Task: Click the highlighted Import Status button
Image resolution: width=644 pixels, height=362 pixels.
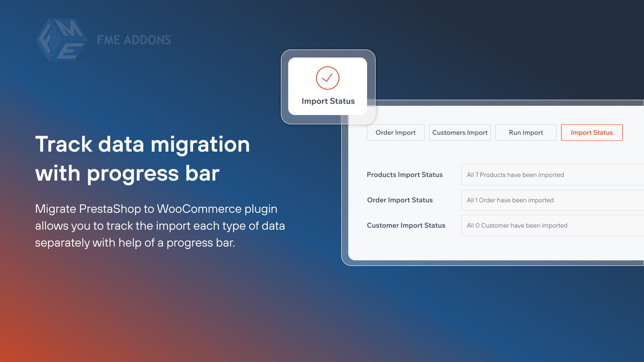Action: pyautogui.click(x=592, y=132)
